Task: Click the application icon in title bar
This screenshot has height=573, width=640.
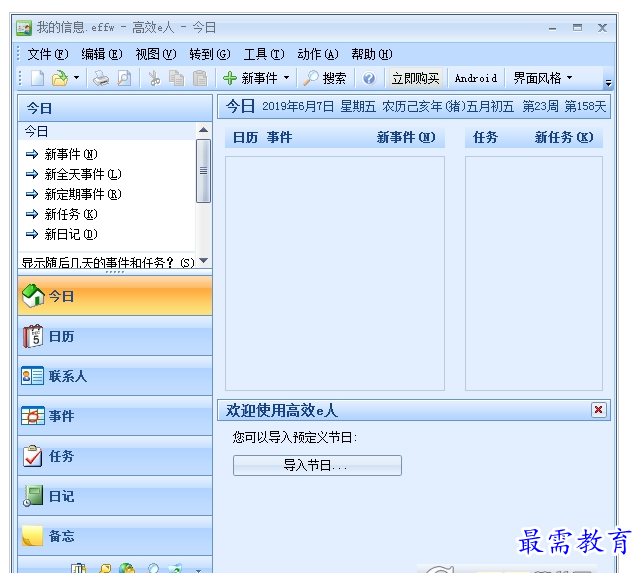Action: click(x=24, y=28)
